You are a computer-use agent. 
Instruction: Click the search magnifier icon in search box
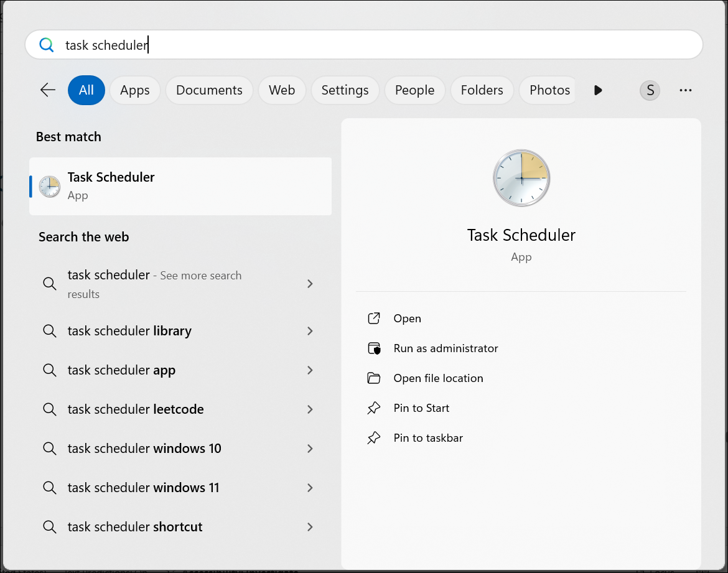tap(47, 45)
